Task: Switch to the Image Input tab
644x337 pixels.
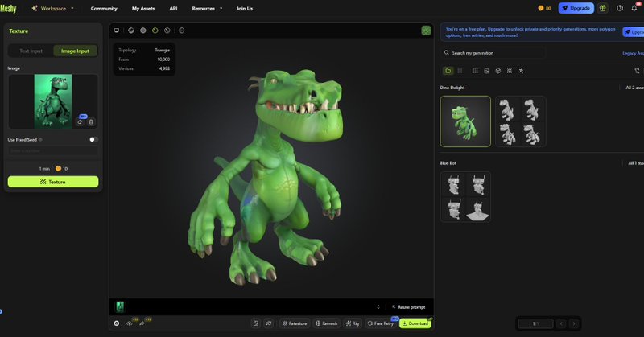Action: (x=75, y=51)
